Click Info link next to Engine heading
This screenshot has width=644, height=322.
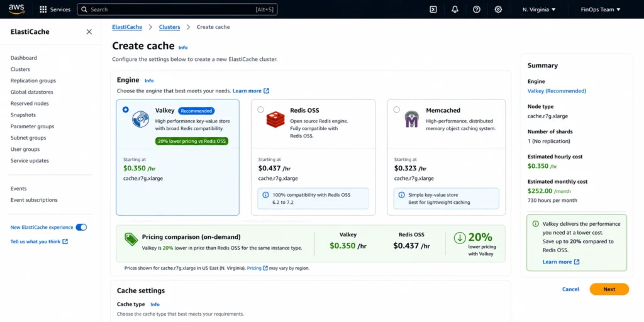pyautogui.click(x=149, y=81)
